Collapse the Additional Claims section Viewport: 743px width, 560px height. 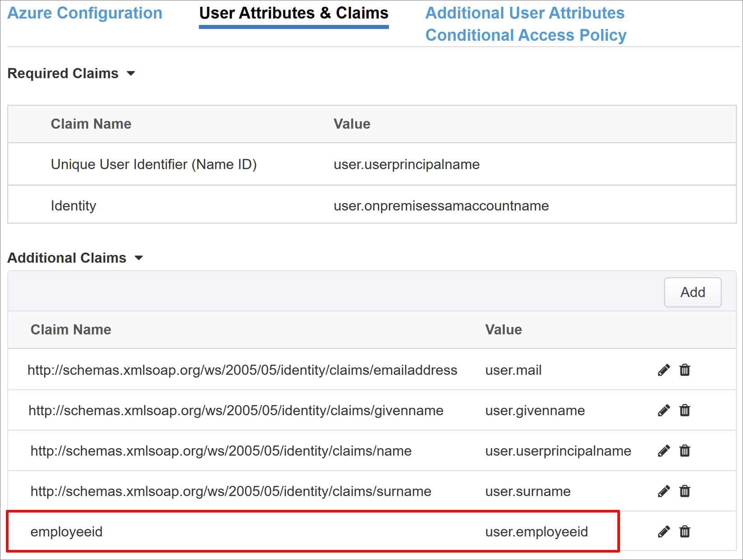(x=139, y=258)
